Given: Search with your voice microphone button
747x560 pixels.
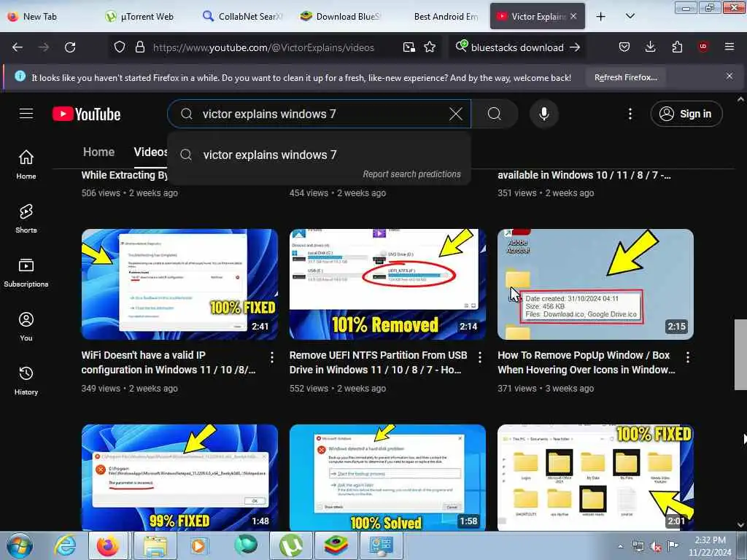Looking at the screenshot, I should coord(543,114).
